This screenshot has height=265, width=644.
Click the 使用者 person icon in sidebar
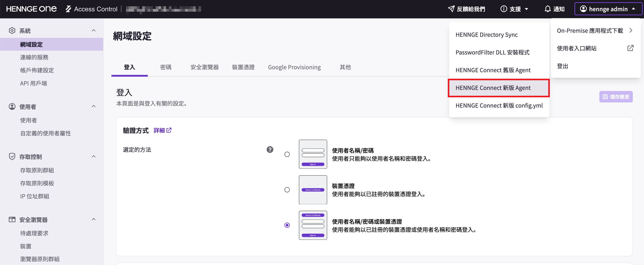click(12, 106)
